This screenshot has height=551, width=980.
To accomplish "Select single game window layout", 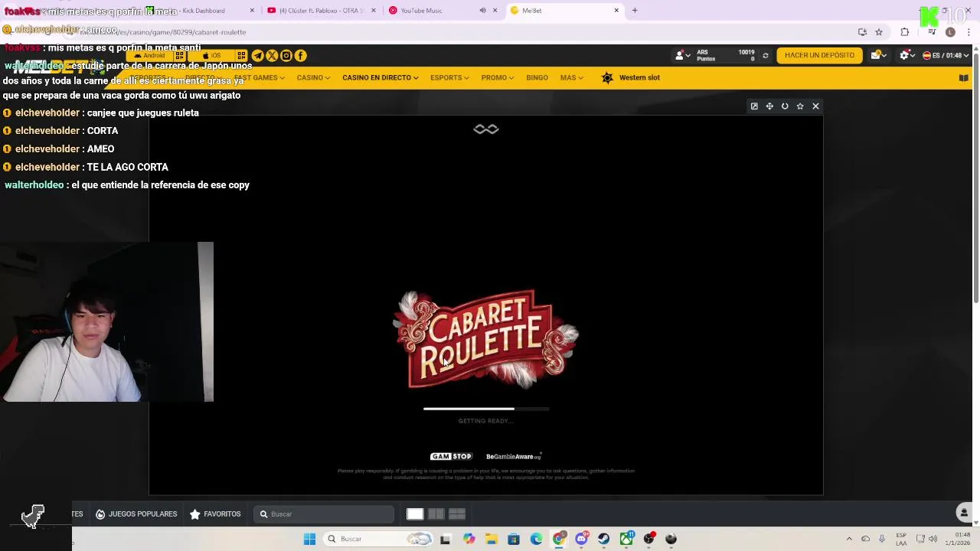I will coord(415,514).
